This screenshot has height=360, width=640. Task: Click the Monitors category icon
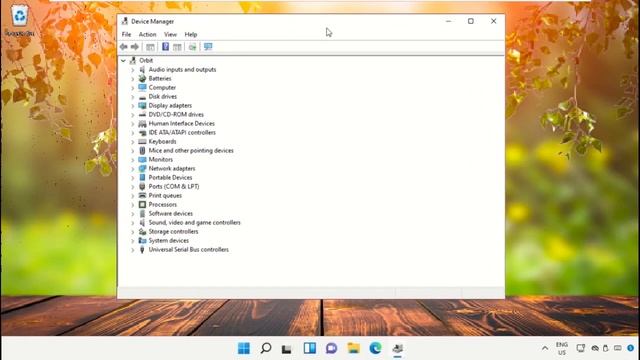142,159
